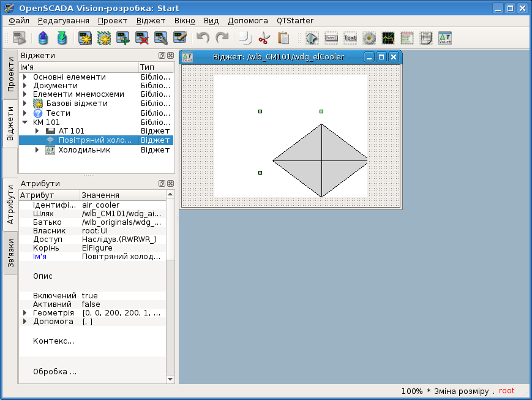
Task: Expand the Основні елементи library
Action: pos(25,77)
